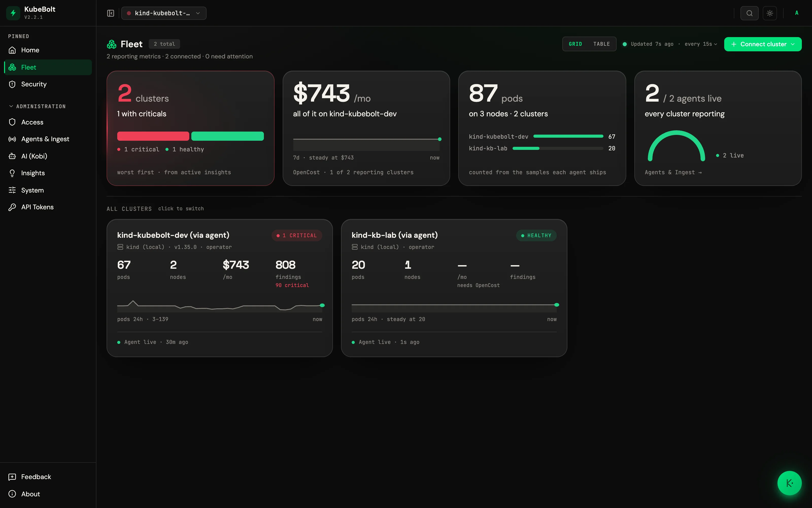Click the Insights lightbulb icon
Screen dimensions: 812x508
(12, 173)
